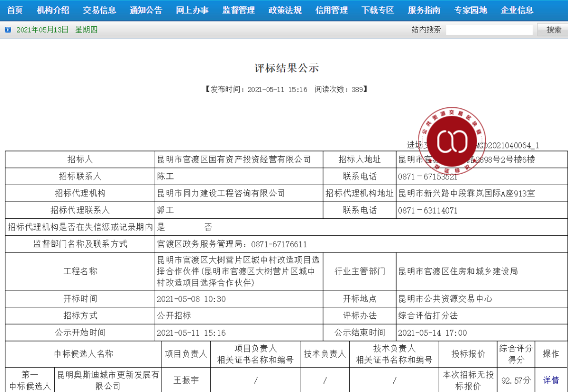Click the 综合评分得分 column header

pos(516,354)
